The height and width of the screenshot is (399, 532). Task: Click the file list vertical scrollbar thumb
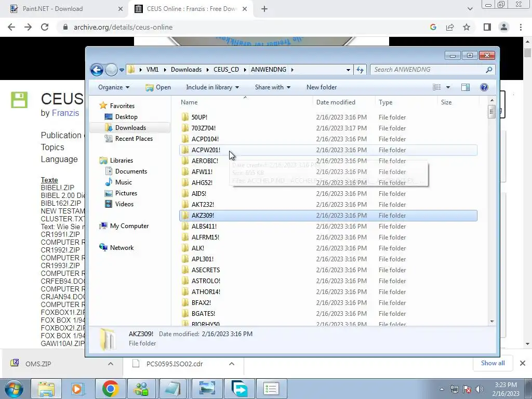491,112
